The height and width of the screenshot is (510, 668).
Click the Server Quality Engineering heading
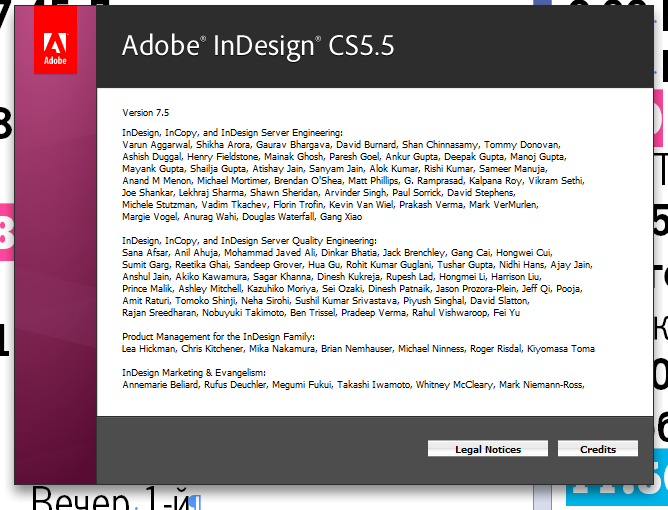(x=250, y=241)
